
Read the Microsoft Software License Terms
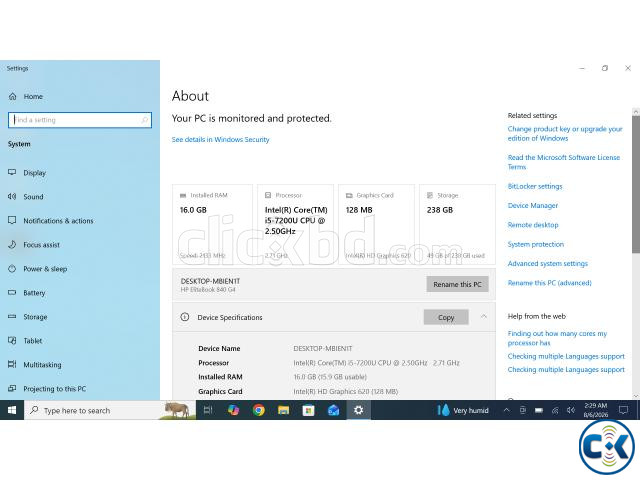[x=564, y=162]
